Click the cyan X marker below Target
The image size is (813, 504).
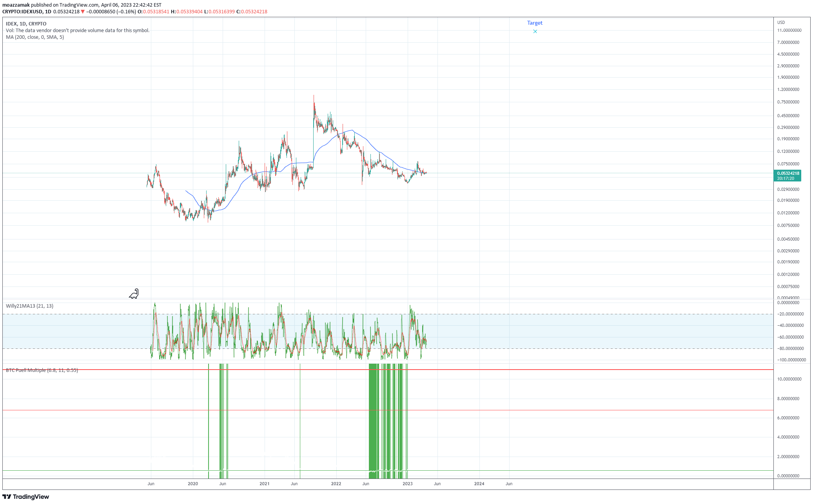[535, 31]
